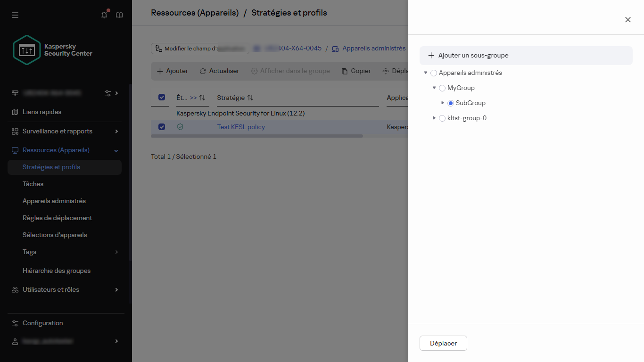
Task: Select the kltst-group-0 radio button
Action: [442, 118]
